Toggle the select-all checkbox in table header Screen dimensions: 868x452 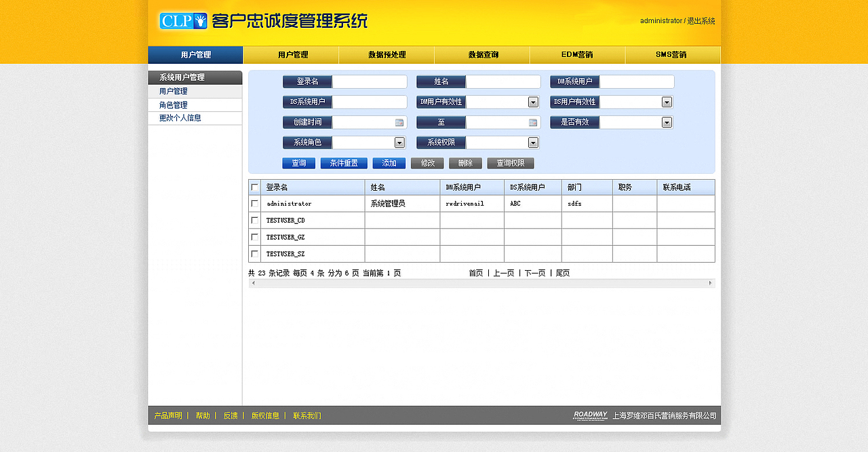pyautogui.click(x=255, y=187)
